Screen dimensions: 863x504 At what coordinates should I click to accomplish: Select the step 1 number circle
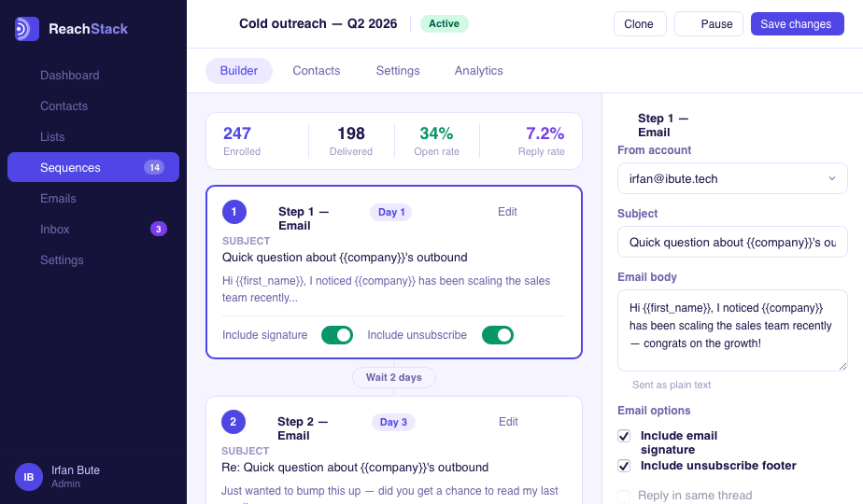tap(233, 212)
